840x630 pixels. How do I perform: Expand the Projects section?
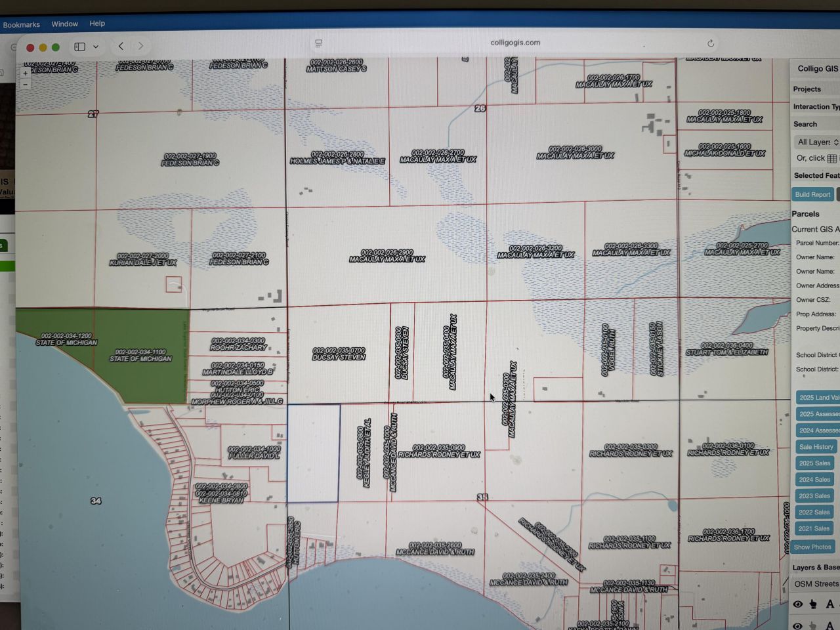tap(807, 89)
